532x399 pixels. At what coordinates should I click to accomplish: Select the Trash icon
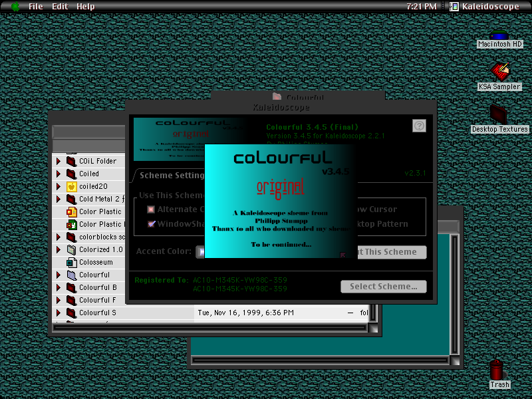[496, 370]
